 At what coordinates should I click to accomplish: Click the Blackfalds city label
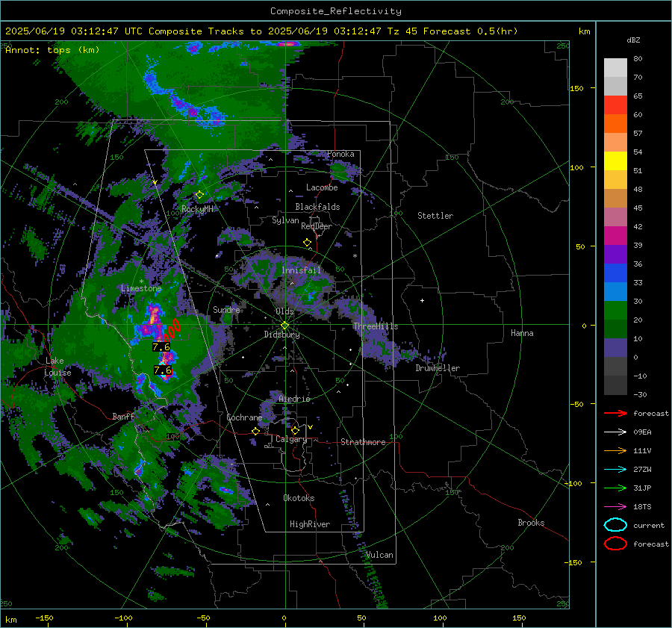[x=317, y=207]
